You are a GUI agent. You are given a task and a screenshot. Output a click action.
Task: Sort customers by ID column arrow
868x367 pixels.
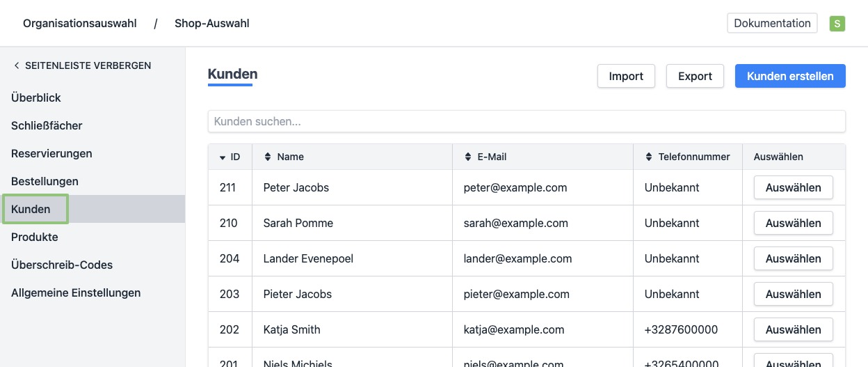coord(223,157)
